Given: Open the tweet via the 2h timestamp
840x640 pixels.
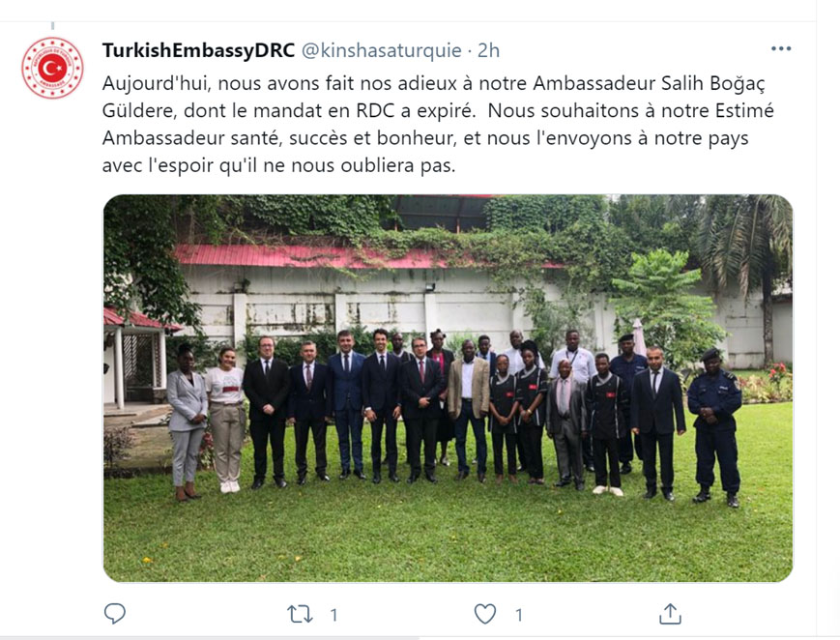Looking at the screenshot, I should (488, 50).
